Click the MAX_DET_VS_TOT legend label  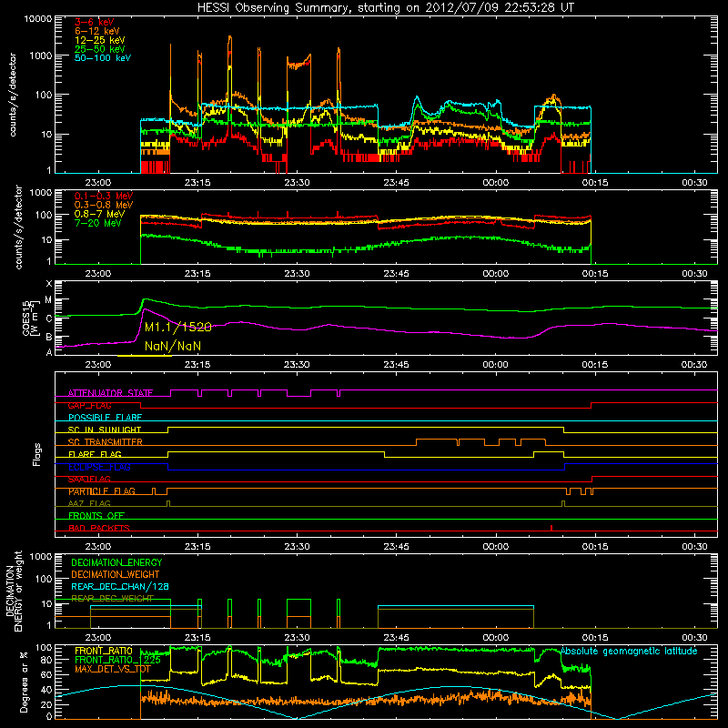113,669
